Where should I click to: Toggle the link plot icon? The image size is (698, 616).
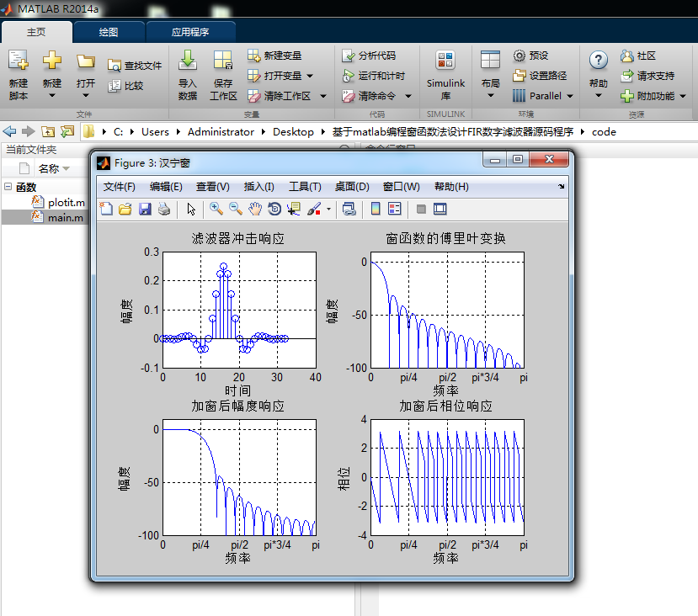click(x=349, y=209)
